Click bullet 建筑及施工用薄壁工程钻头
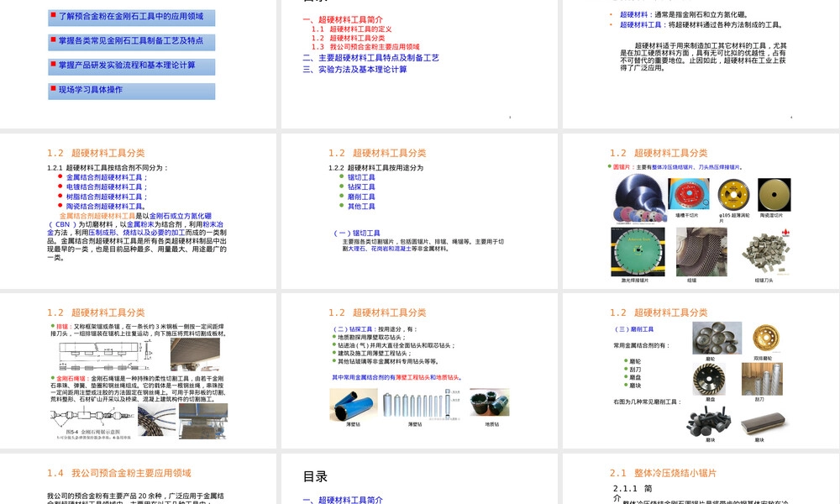Image resolution: width=840 pixels, height=504 pixels. pyautogui.click(x=374, y=354)
